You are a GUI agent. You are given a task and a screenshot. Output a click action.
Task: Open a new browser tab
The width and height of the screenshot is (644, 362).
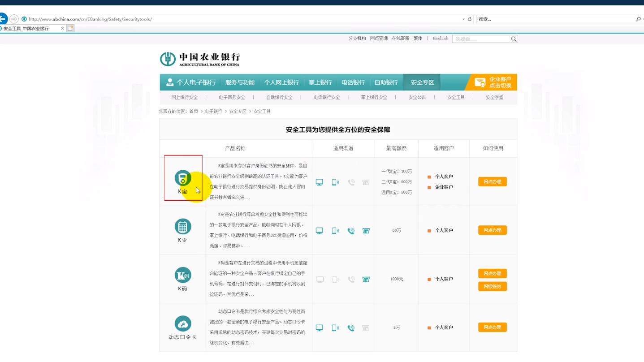point(70,28)
